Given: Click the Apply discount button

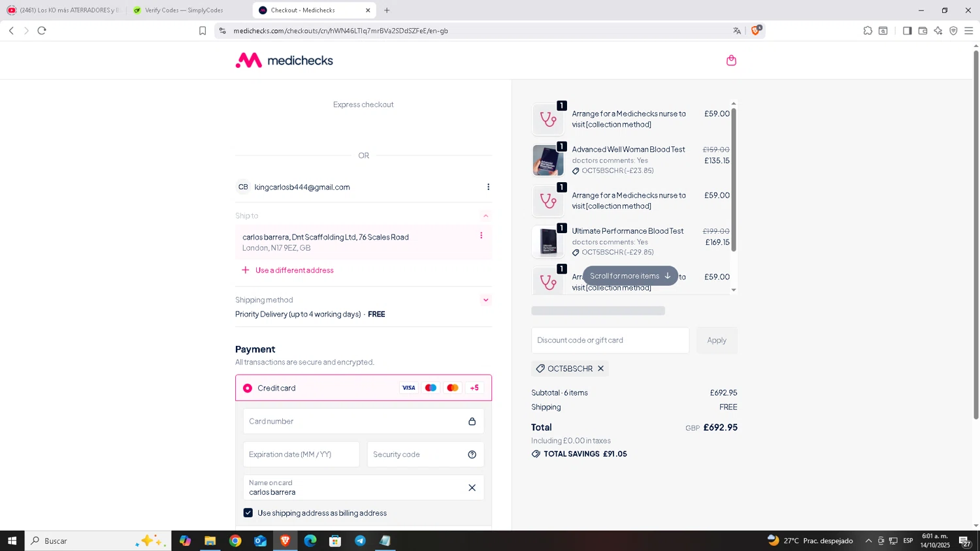Looking at the screenshot, I should (x=717, y=340).
